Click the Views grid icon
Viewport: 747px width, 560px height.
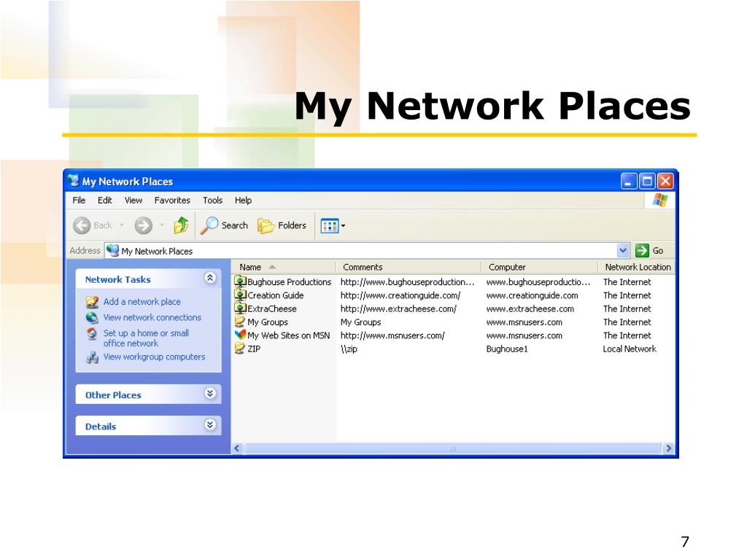tap(329, 226)
